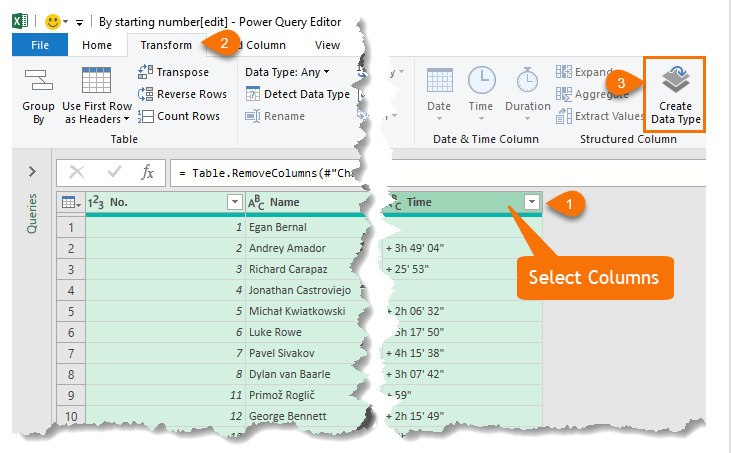Open the Date column menu
Viewport: 731px width, 453px height.
(x=439, y=95)
